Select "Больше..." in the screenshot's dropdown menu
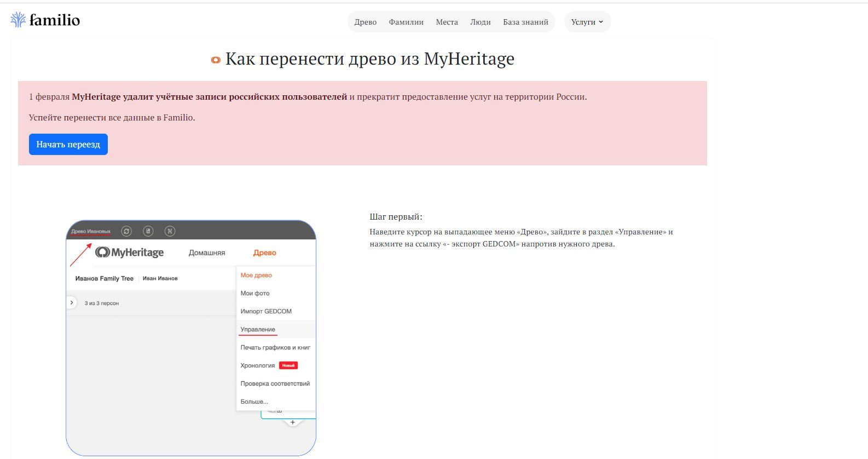This screenshot has width=868, height=459. pyautogui.click(x=254, y=401)
